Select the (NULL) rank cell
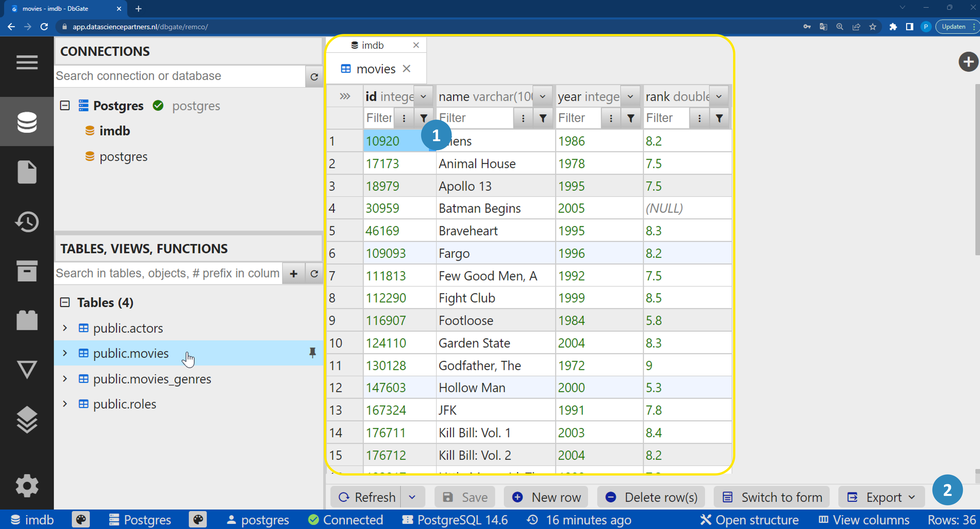Viewport: 980px width, 529px height. pyautogui.click(x=687, y=208)
